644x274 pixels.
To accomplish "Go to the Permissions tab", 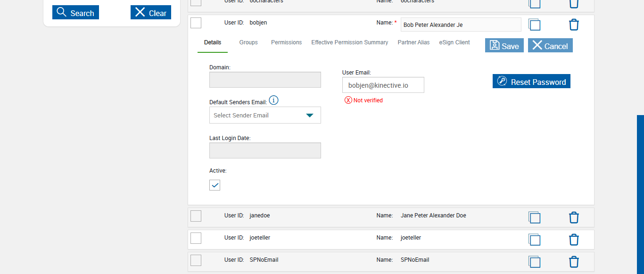I will pyautogui.click(x=286, y=42).
